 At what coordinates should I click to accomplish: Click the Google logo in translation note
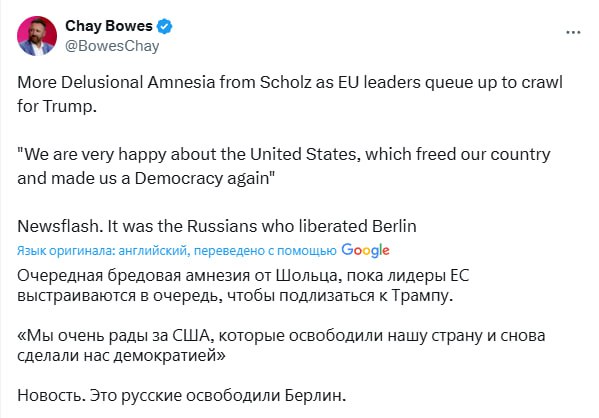pos(365,251)
